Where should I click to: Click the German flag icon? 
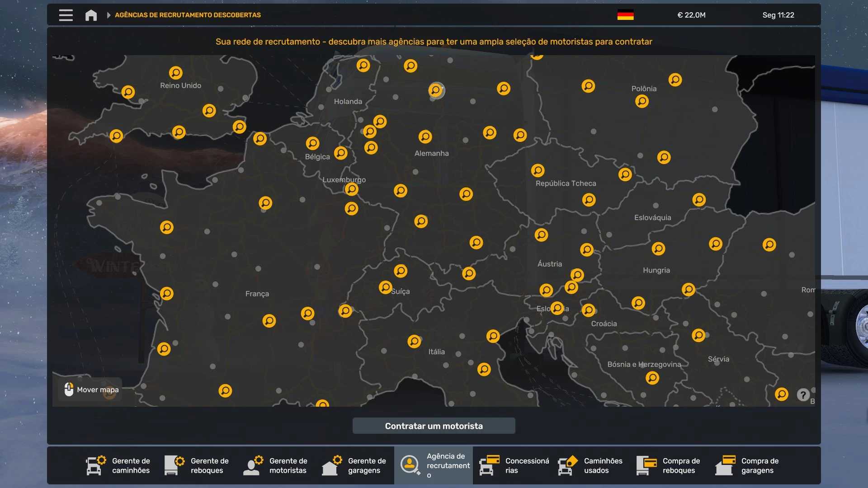click(x=625, y=15)
